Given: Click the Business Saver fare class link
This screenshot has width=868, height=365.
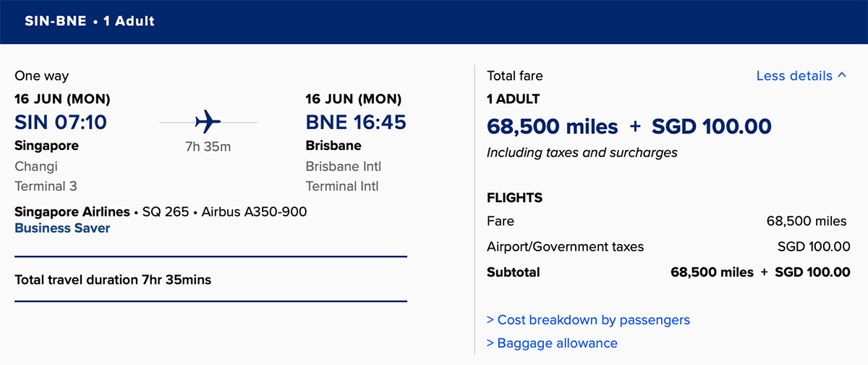Looking at the screenshot, I should point(62,228).
